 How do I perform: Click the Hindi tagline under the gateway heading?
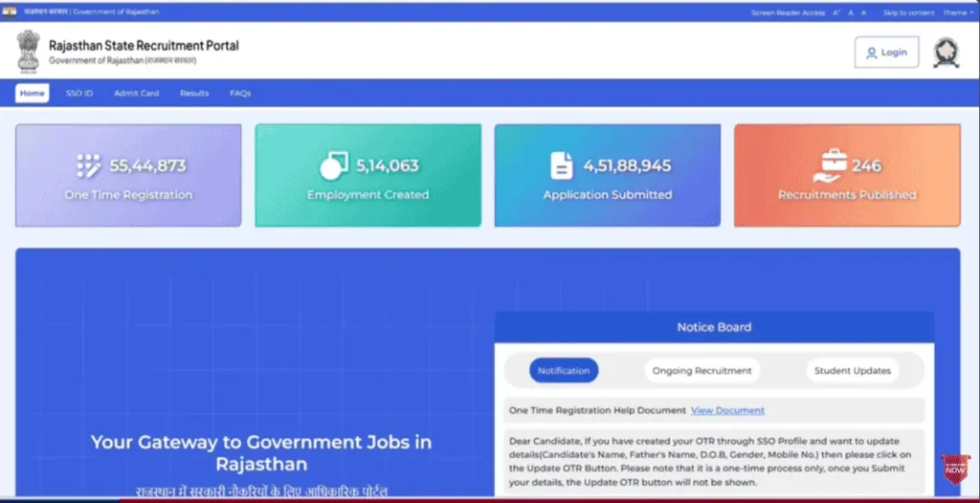[x=261, y=492]
